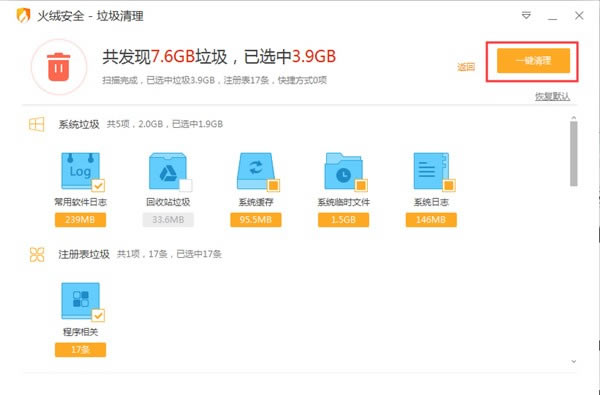Uncheck the 常用软件日志 checkbox
The height and width of the screenshot is (395, 600).
coord(98,186)
